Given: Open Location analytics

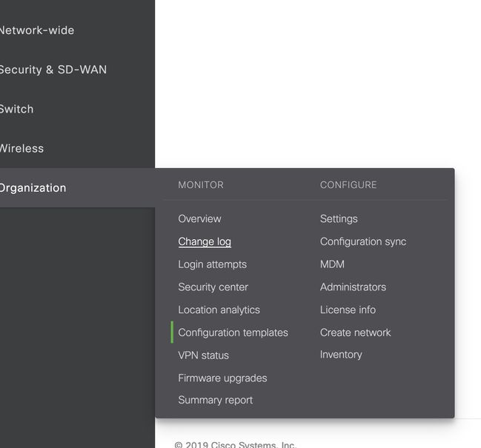Looking at the screenshot, I should point(219,310).
